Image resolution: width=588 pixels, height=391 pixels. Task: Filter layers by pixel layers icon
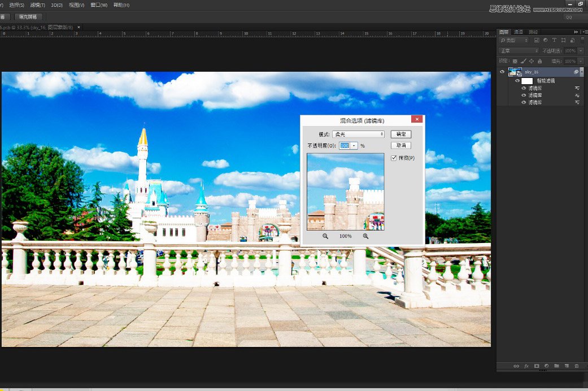pyautogui.click(x=537, y=40)
